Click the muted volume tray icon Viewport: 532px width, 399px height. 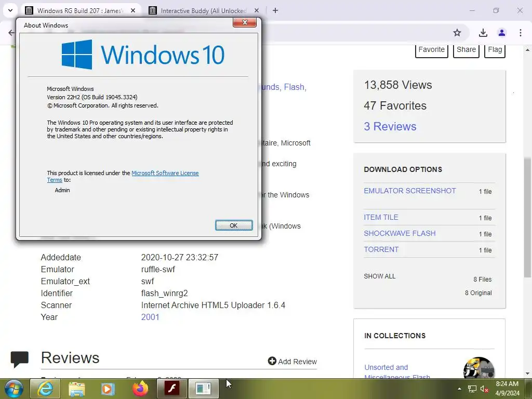coord(484,389)
